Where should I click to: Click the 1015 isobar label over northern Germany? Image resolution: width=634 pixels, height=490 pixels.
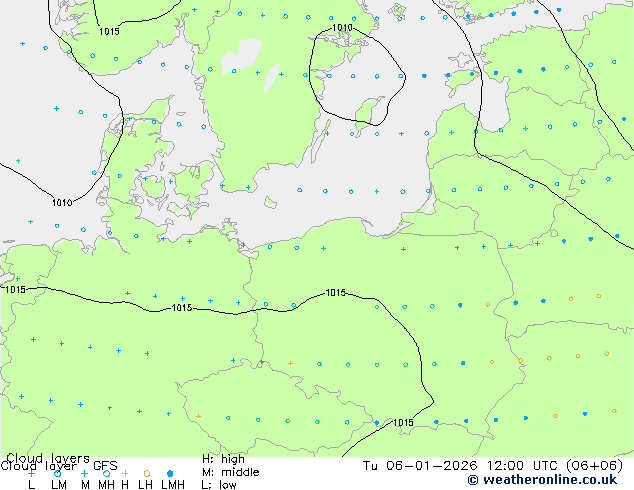pyautogui.click(x=182, y=308)
